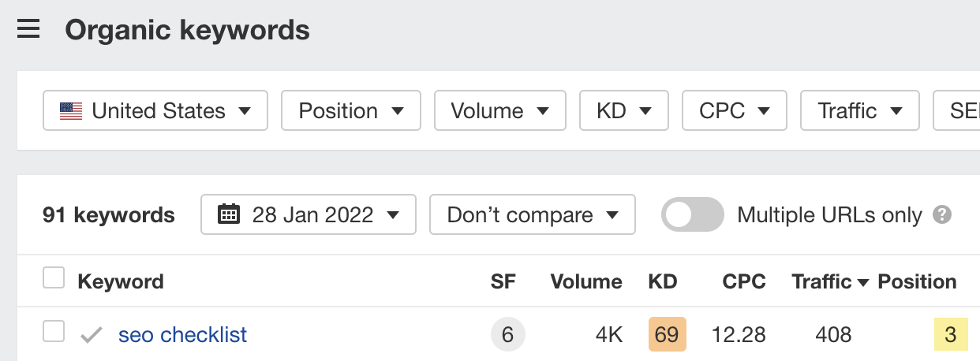Viewport: 980px width, 361px height.
Task: Click the gray checkmark beside seo checklist
Action: pos(92,336)
